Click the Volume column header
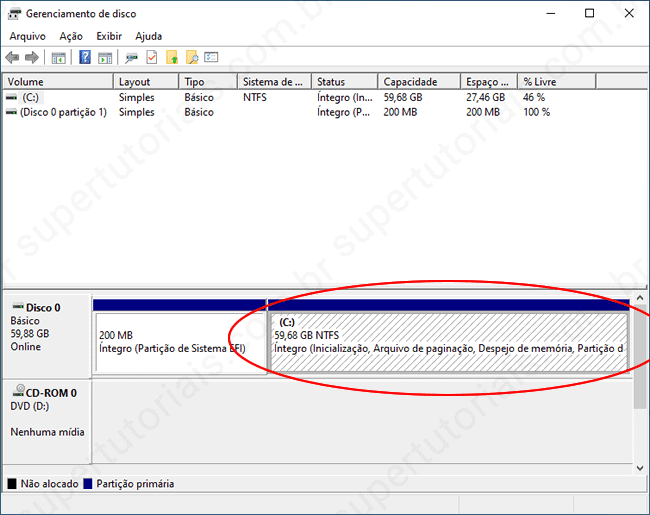 point(56,82)
